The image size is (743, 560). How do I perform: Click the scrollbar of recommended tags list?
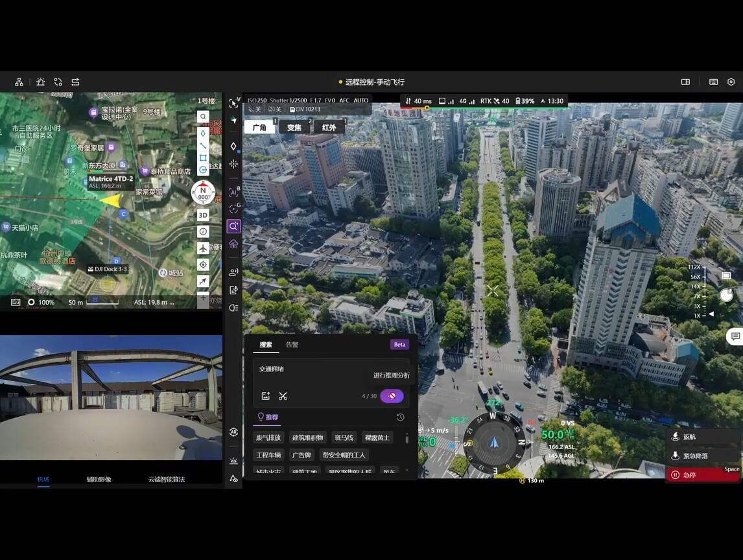click(x=407, y=438)
